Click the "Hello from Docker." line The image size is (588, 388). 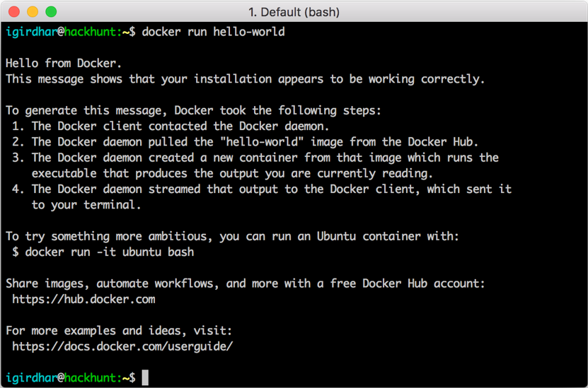[64, 64]
